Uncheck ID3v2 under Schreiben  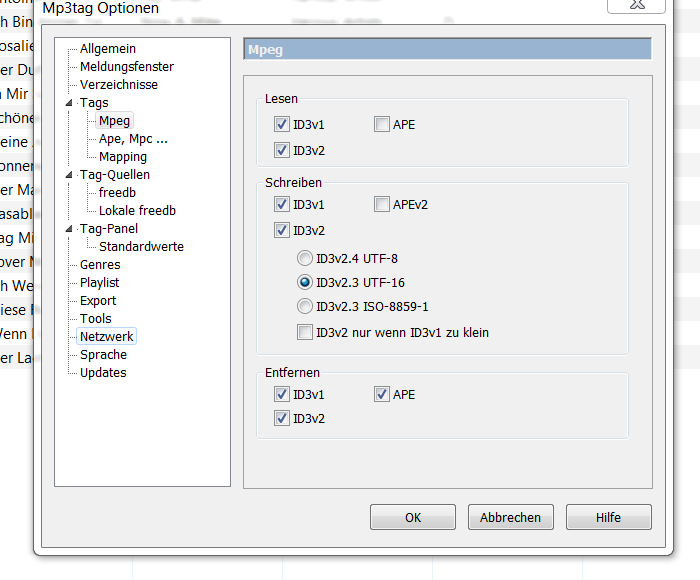[x=282, y=230]
